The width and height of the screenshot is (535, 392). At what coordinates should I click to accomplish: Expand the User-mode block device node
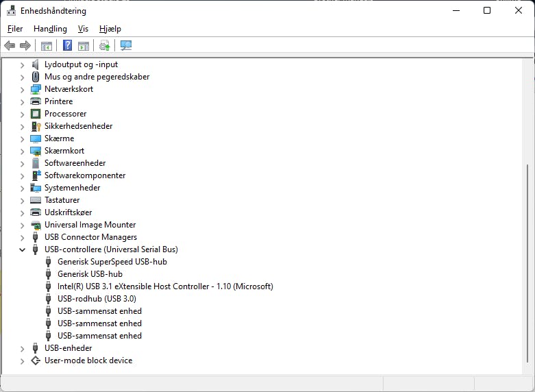[22, 361]
